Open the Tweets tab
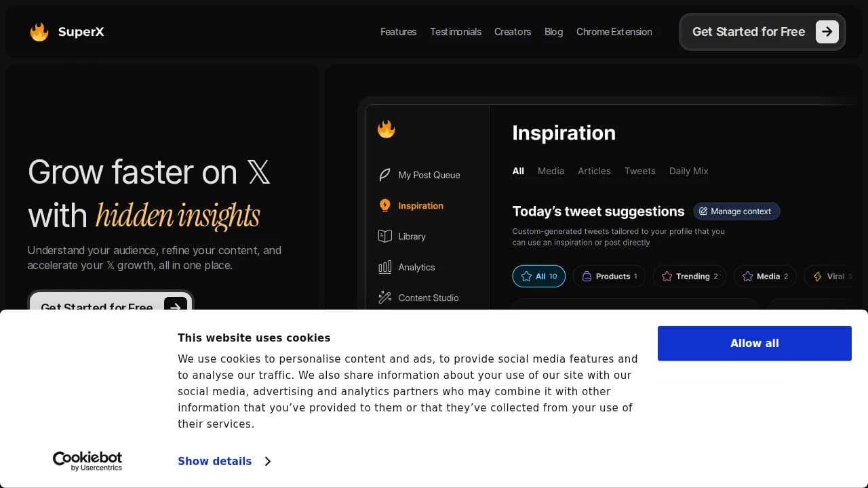Screen dimensions: 868x488 tap(639, 171)
